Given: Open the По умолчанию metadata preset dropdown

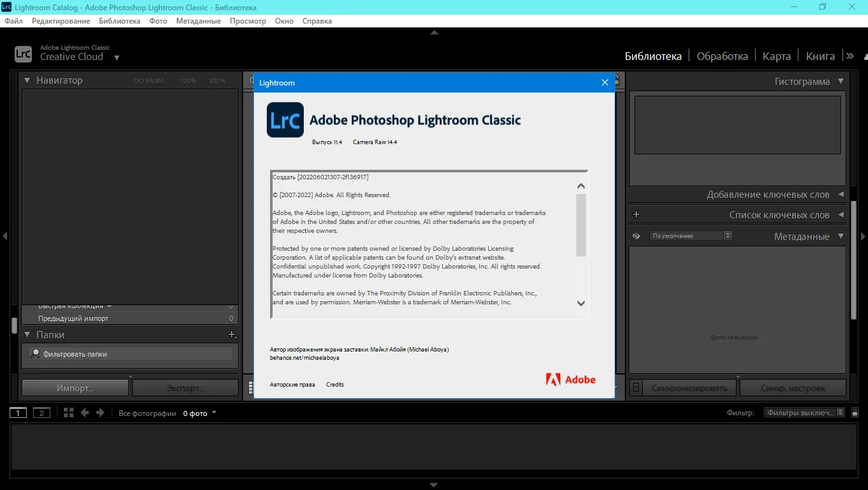Looking at the screenshot, I should [691, 236].
